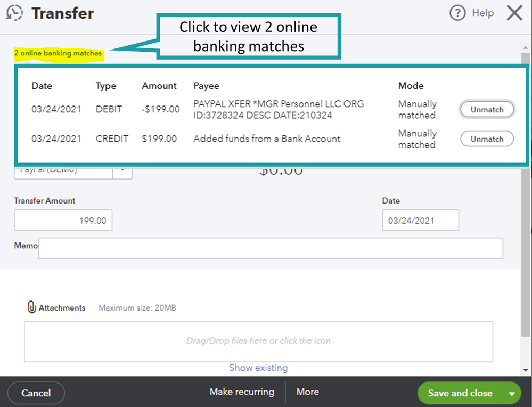The image size is (532, 407).
Task: Click the CREDIT type cell
Action: point(112,139)
